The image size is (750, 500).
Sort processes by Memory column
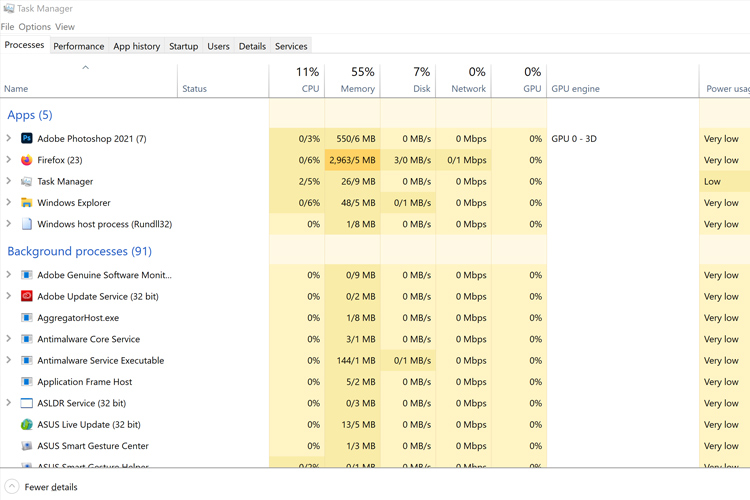[x=353, y=80]
